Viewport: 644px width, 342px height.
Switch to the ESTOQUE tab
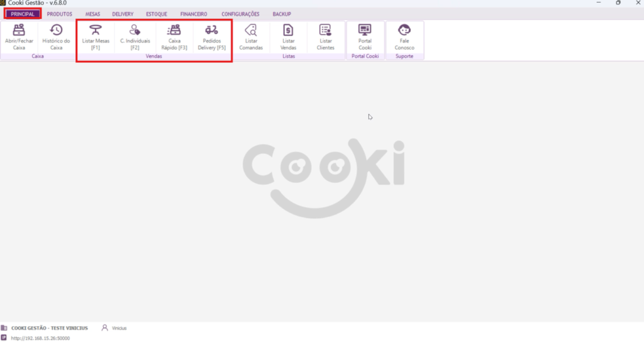click(157, 14)
